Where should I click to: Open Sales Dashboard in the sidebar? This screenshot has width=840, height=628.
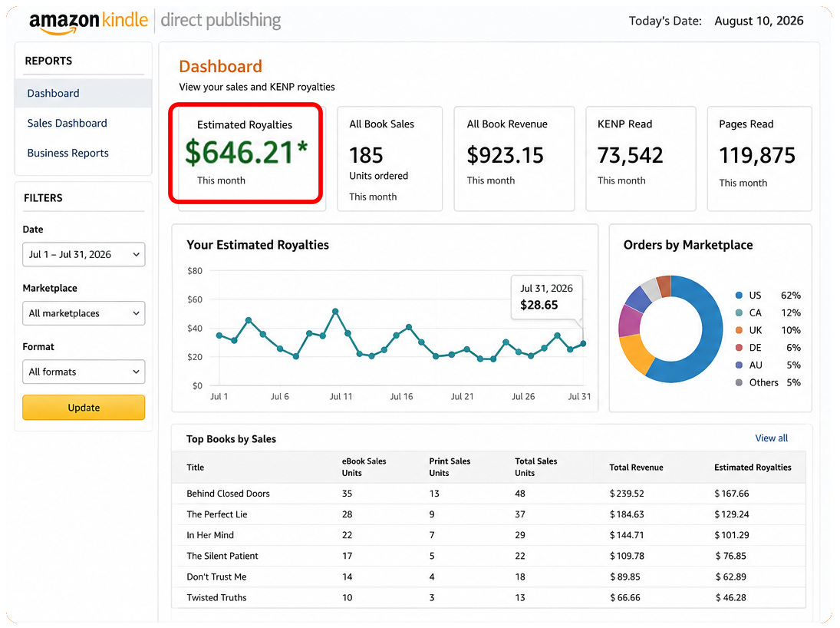pos(67,124)
